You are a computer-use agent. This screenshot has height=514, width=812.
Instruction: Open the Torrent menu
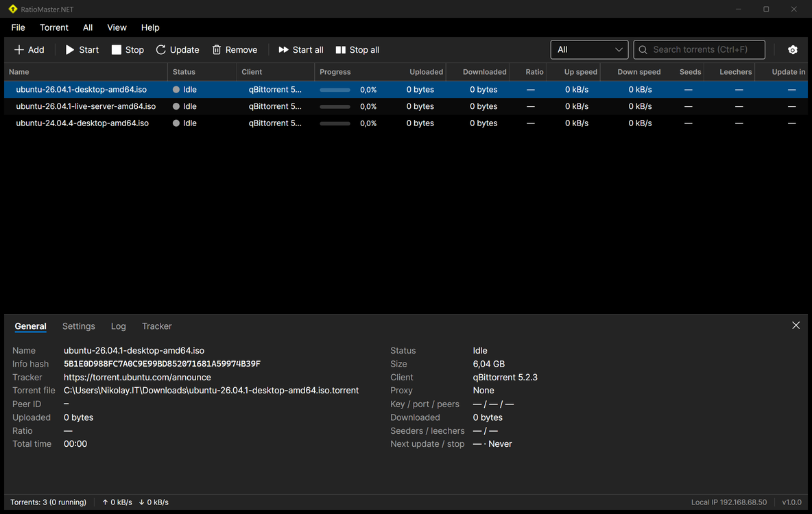tap(54, 27)
